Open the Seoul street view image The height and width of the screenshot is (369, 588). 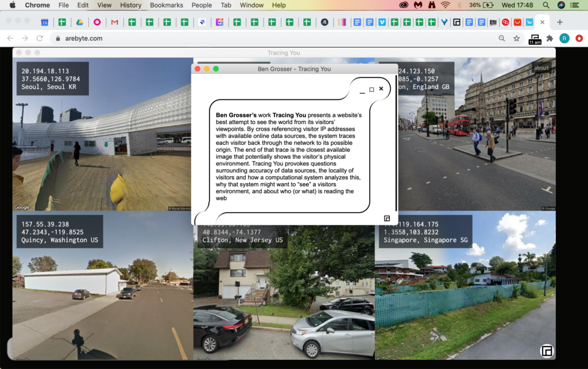(x=103, y=134)
